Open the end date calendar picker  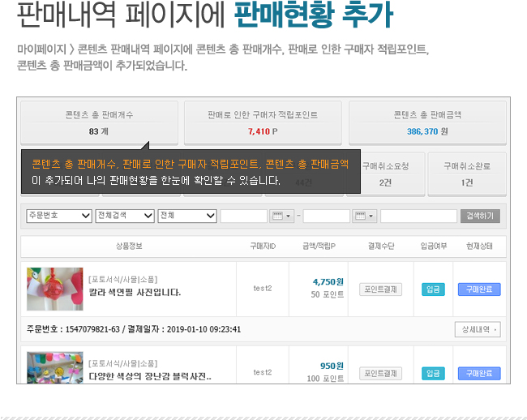pos(364,216)
